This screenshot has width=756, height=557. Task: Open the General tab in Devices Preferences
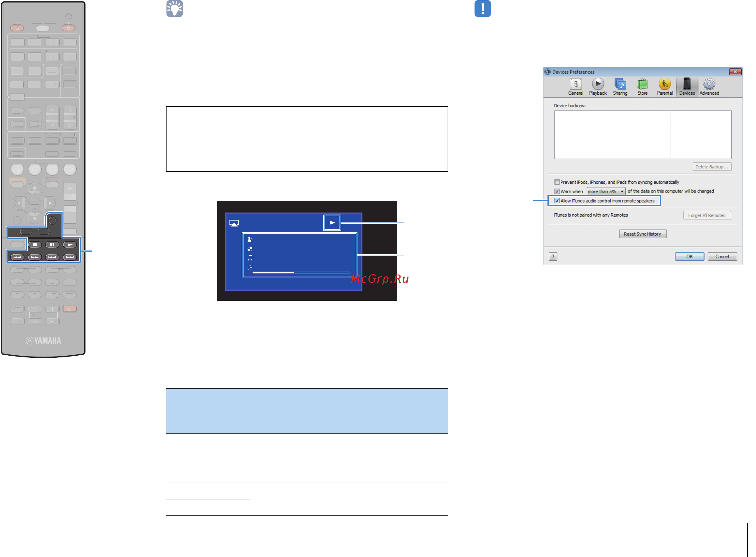click(575, 87)
